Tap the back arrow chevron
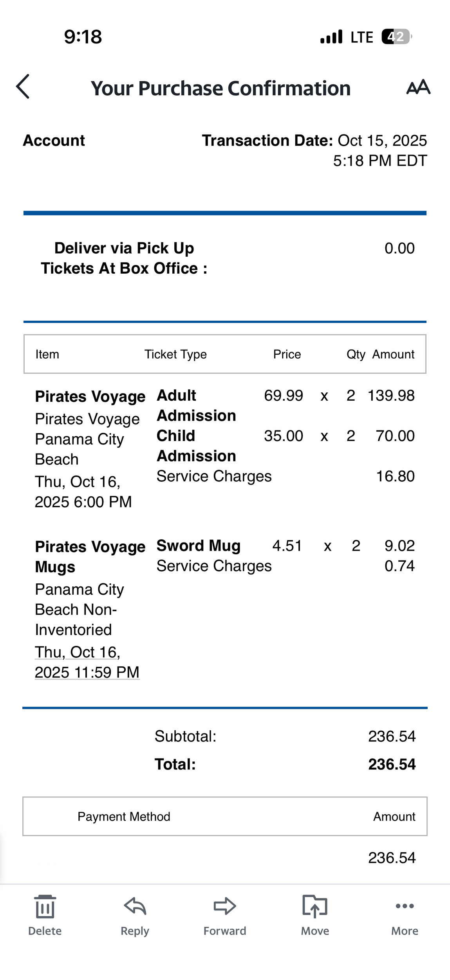450x980 pixels. 23,87
